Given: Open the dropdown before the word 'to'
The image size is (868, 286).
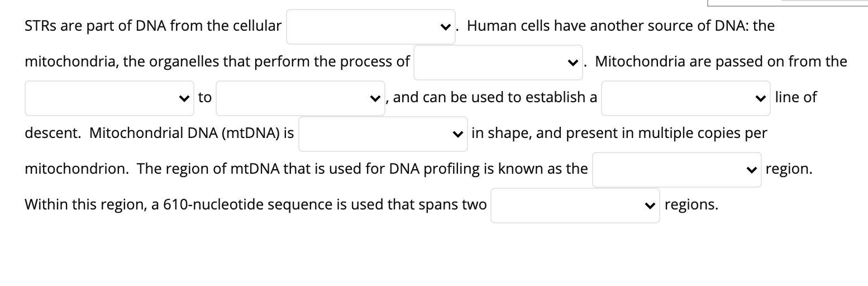Looking at the screenshot, I should coord(109,98).
